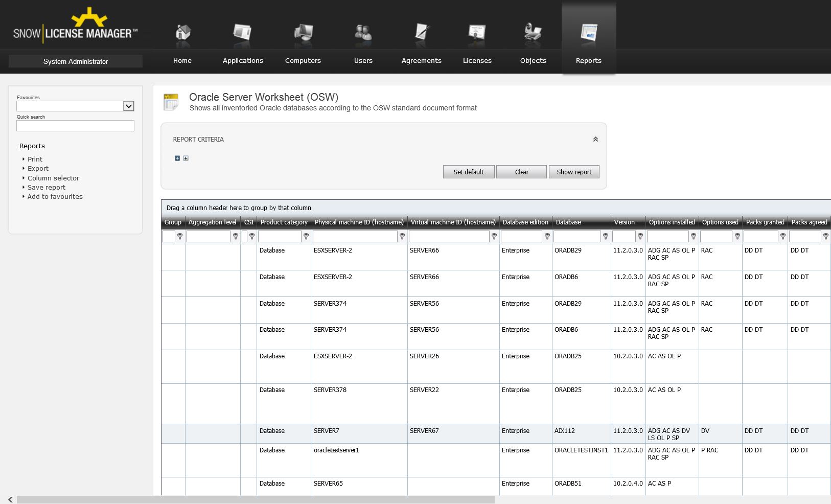The image size is (831, 504).
Task: Click the Set default button
Action: 469,172
